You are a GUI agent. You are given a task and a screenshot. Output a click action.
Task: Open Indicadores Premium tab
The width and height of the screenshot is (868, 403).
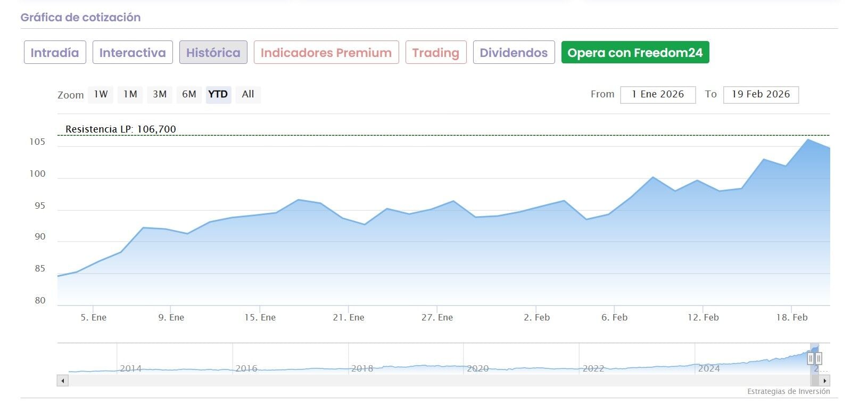click(326, 53)
